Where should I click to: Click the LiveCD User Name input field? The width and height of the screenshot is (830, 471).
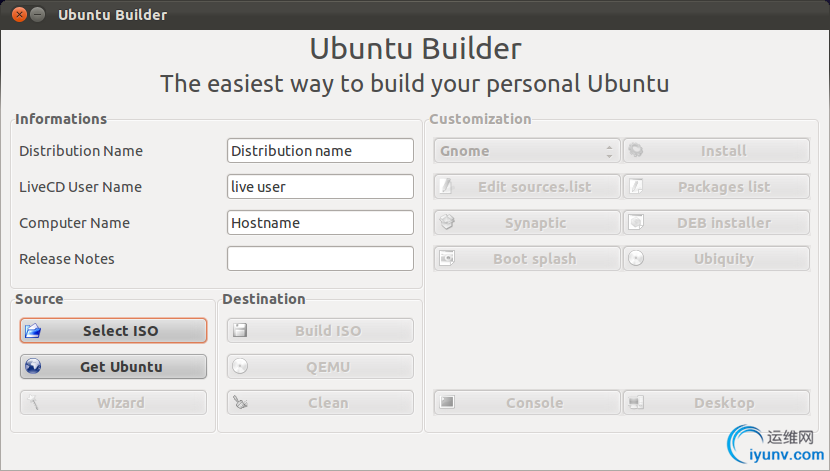[320, 187]
